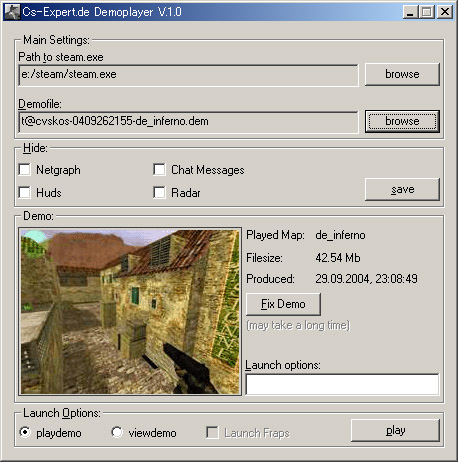458x462 pixels.
Task: Save the current settings
Action: tap(402, 189)
